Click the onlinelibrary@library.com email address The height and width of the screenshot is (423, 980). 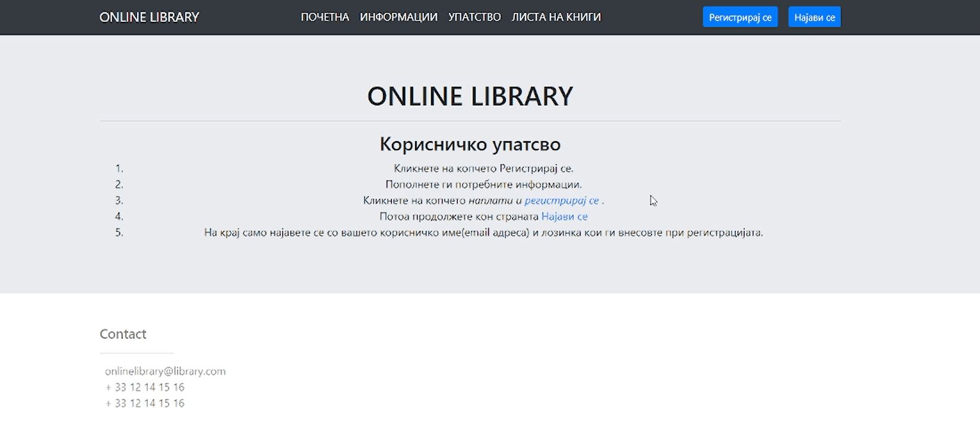tap(165, 371)
